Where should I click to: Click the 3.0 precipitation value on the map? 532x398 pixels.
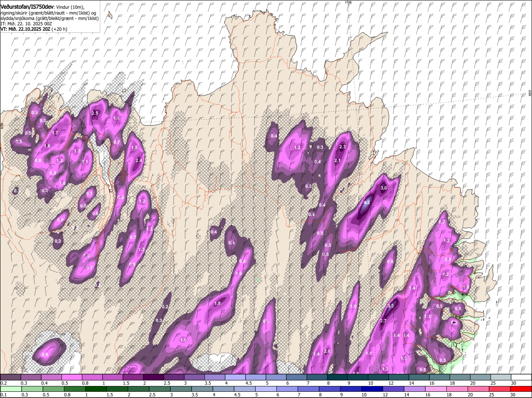384,188
